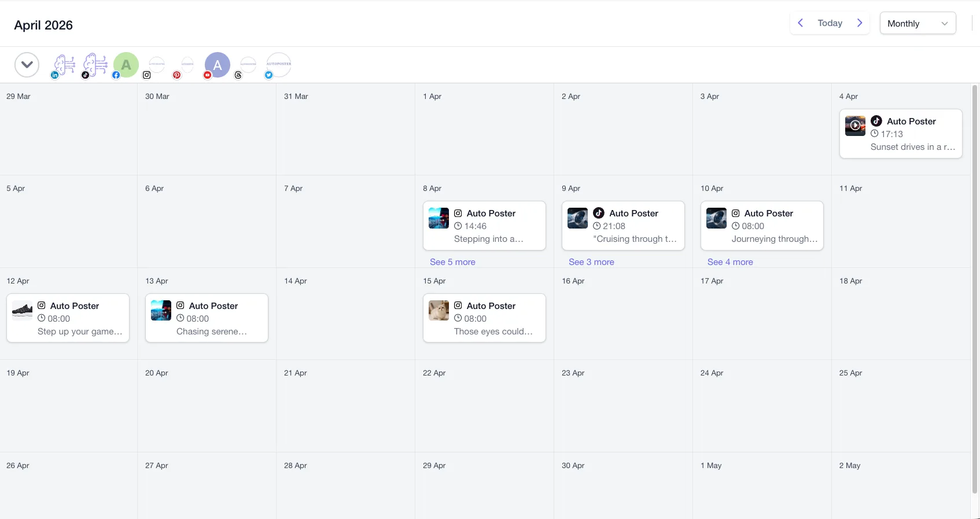Open the Monthly view dropdown
Image resolution: width=980 pixels, height=519 pixels.
pos(918,23)
